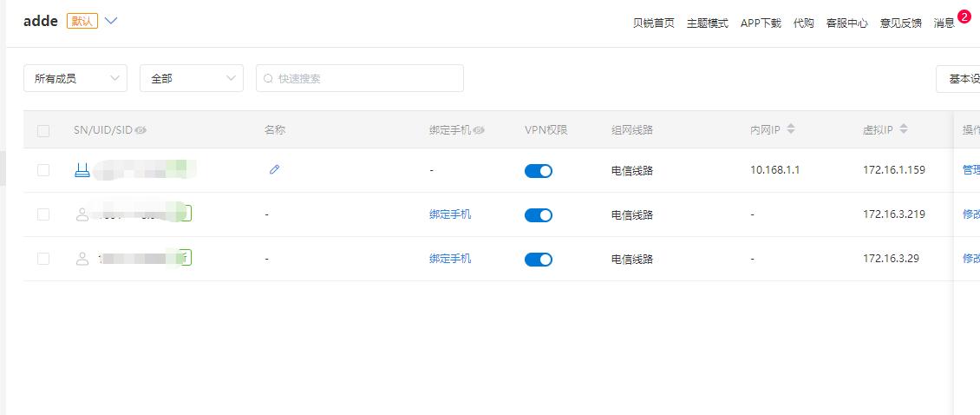Click the 172.16.3.29 virtual IP cell
This screenshot has height=415, width=980.
pyautogui.click(x=892, y=258)
